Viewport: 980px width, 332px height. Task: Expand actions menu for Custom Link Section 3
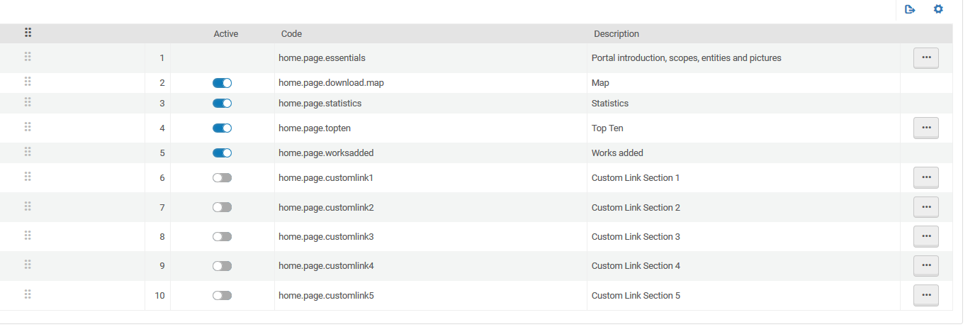pos(925,236)
